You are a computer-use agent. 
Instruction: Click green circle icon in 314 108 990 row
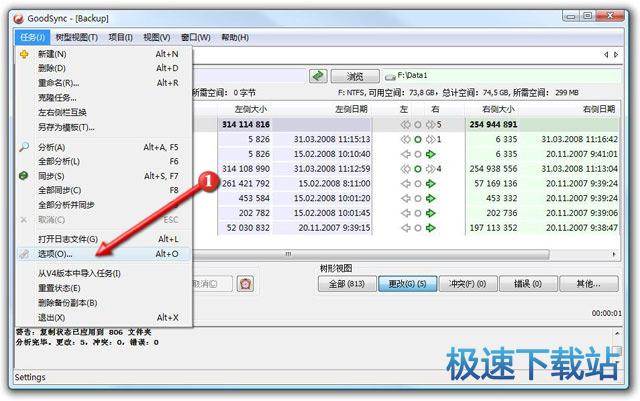pyautogui.click(x=418, y=169)
